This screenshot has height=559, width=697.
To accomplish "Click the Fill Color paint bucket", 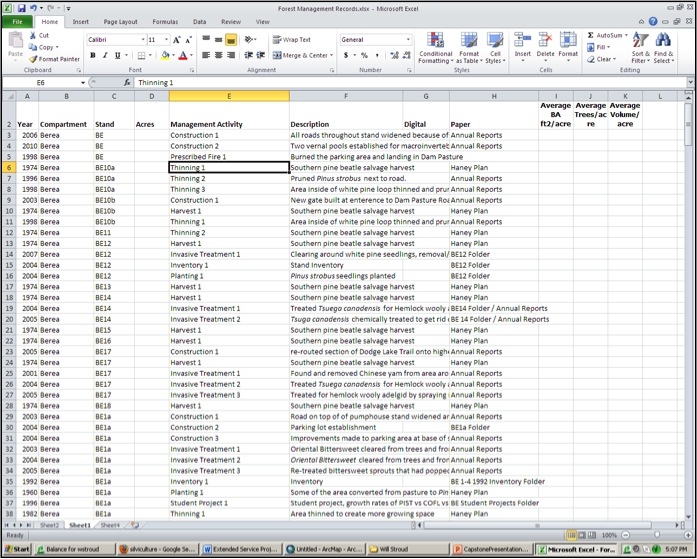I will (x=165, y=56).
